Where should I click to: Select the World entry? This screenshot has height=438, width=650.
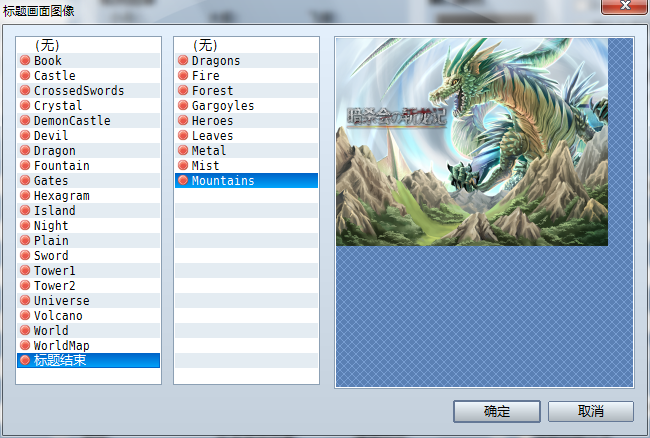[88, 330]
